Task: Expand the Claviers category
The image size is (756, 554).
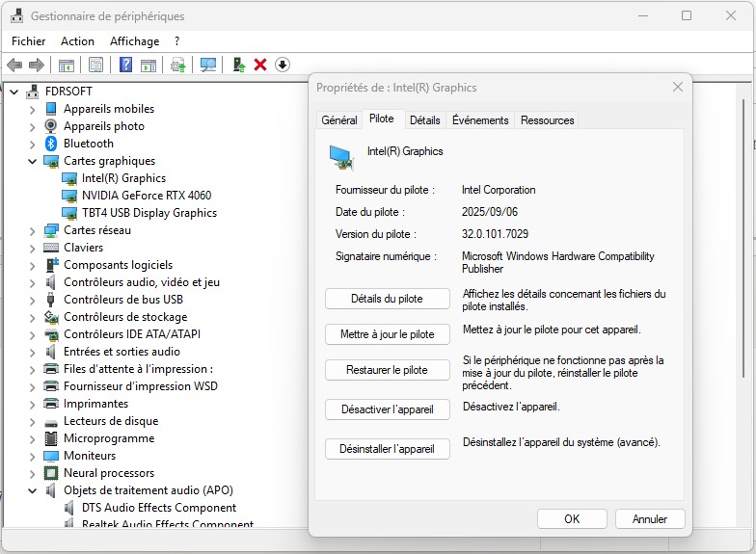Action: [32, 248]
